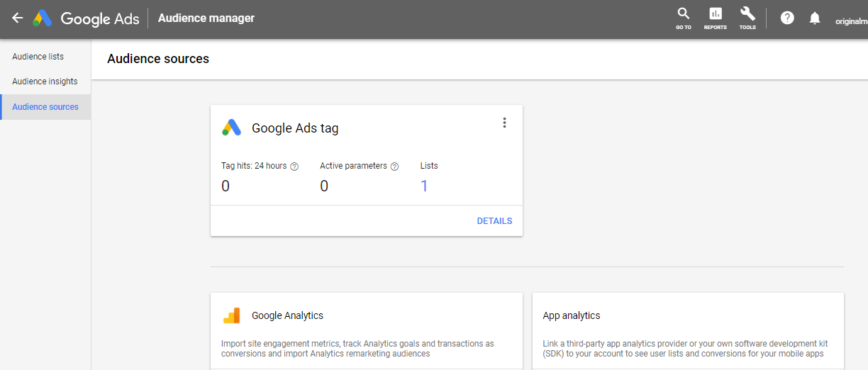The image size is (868, 370).
Task: Click the Tag hits value 0
Action: pos(226,186)
